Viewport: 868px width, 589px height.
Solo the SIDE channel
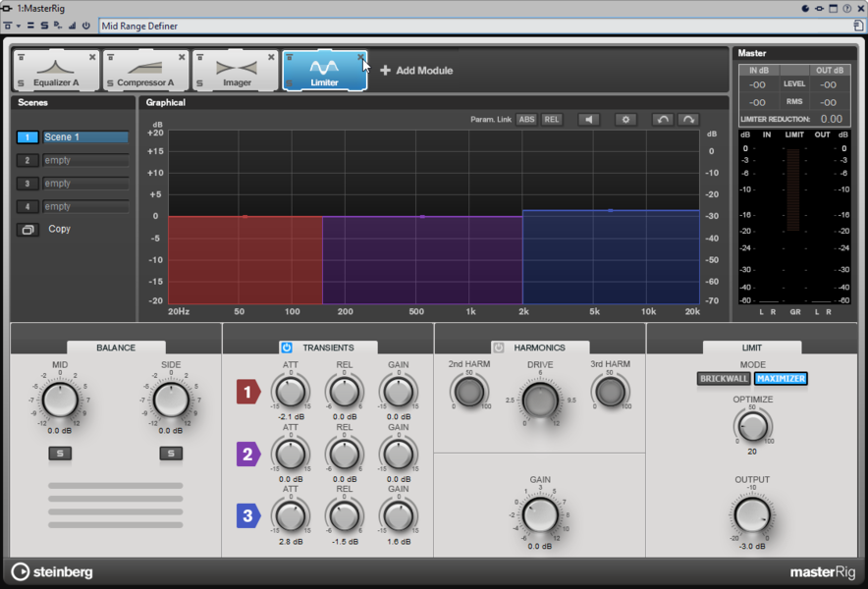(171, 454)
